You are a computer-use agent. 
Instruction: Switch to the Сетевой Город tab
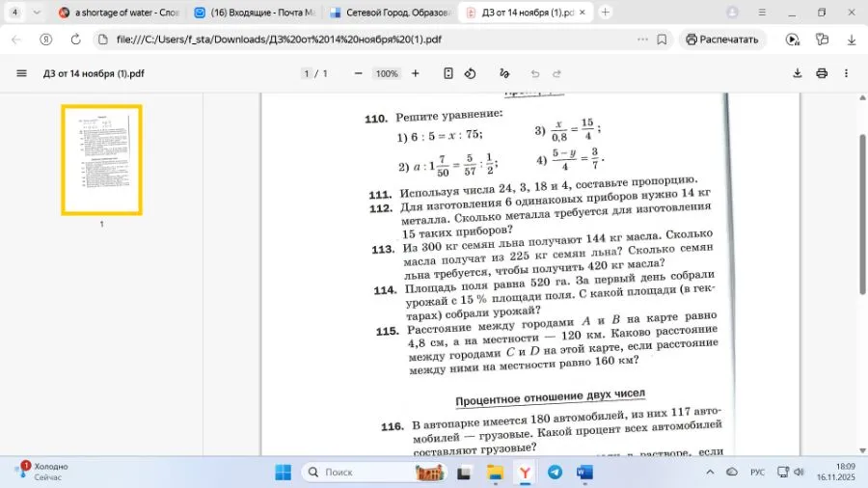(392, 13)
